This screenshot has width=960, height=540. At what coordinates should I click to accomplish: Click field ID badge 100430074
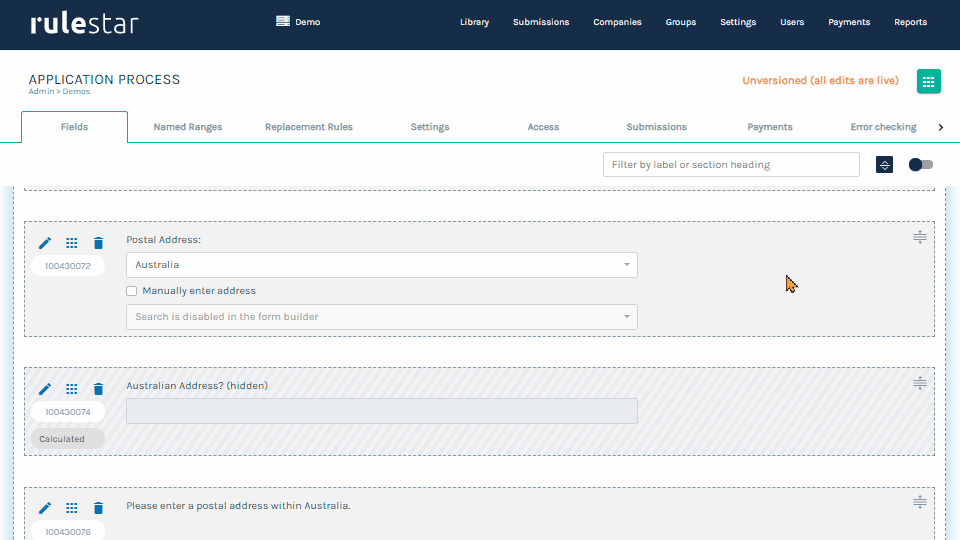tap(68, 412)
